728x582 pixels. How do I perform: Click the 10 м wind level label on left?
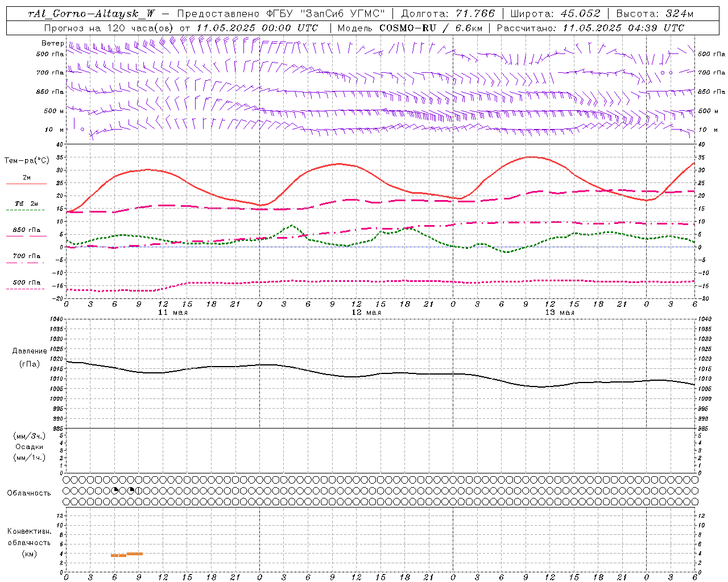coord(55,130)
